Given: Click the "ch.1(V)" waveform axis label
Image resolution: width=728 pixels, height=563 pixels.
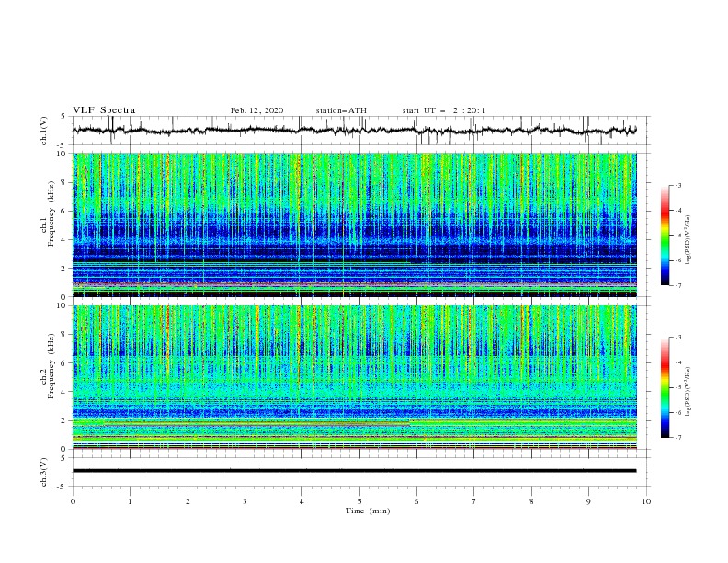Looking at the screenshot, I should click(44, 131).
